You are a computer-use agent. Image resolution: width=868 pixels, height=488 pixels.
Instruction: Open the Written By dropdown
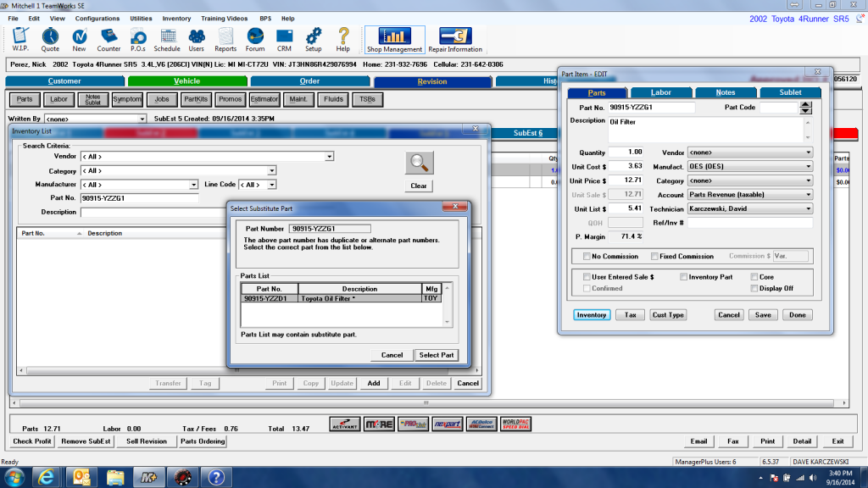[142, 119]
